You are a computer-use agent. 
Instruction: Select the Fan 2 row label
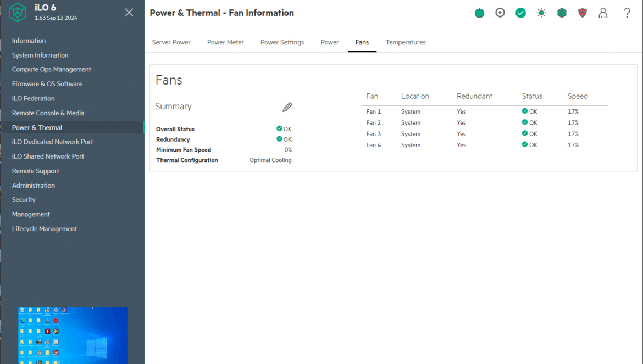(374, 122)
